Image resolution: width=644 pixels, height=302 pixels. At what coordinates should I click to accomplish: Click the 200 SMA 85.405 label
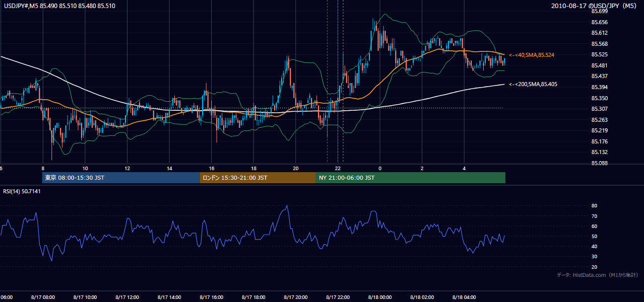point(533,85)
